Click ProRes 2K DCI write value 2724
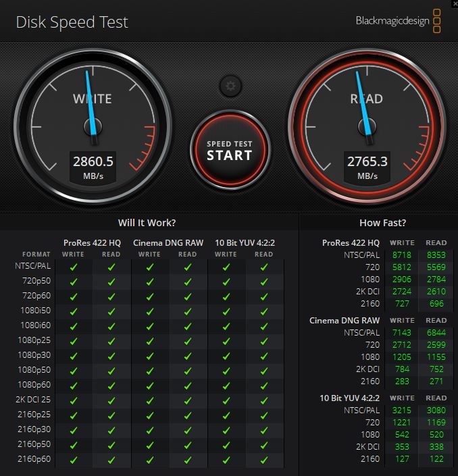This screenshot has height=476, width=458. tap(401, 292)
